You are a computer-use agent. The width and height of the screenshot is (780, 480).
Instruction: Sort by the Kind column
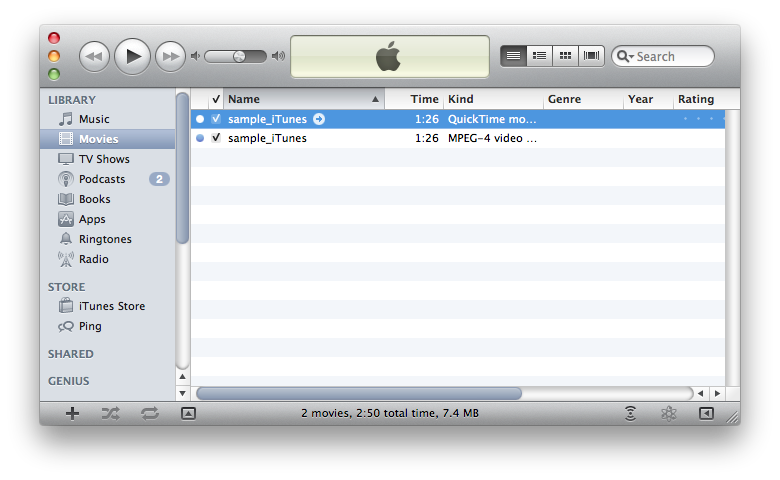493,99
